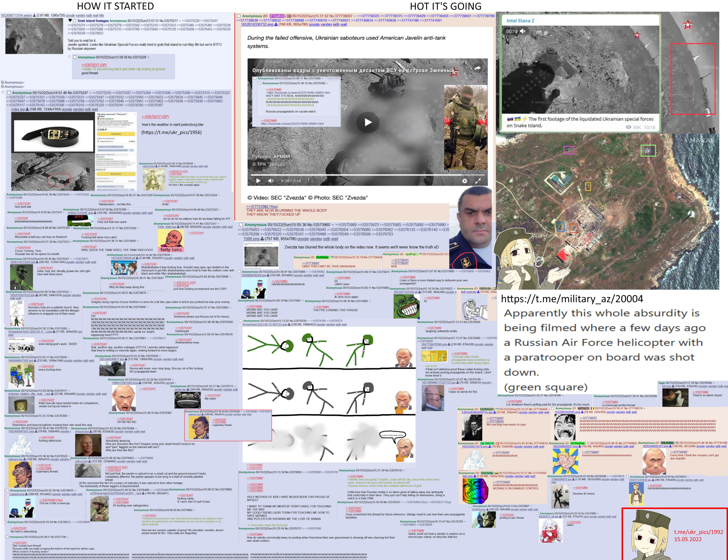Click the large center play button on Zvezda video

pos(368,122)
